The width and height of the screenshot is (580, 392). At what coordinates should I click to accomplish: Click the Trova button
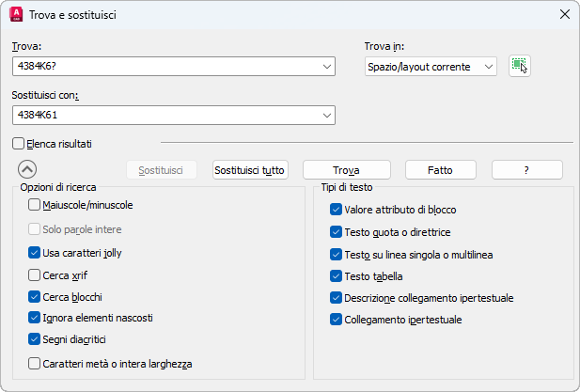[x=346, y=170]
